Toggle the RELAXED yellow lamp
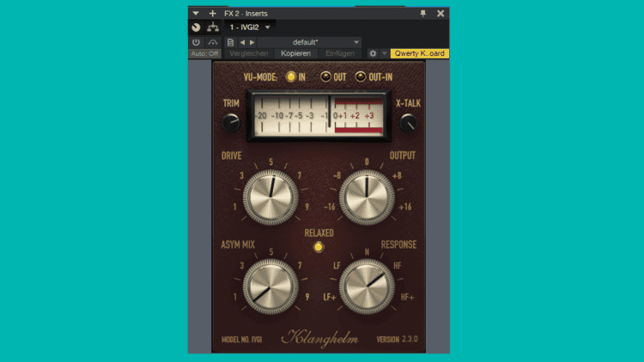Viewport: 644px width, 362px height. click(x=319, y=247)
